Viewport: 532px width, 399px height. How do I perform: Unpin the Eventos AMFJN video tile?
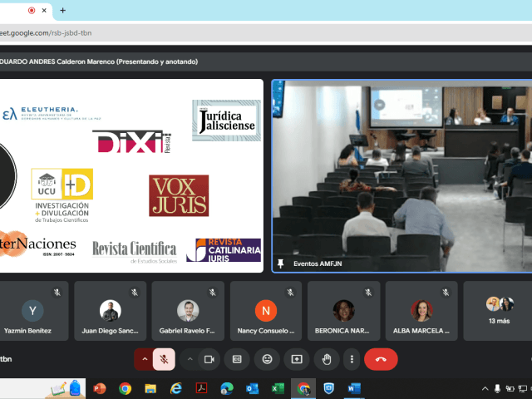(x=281, y=264)
